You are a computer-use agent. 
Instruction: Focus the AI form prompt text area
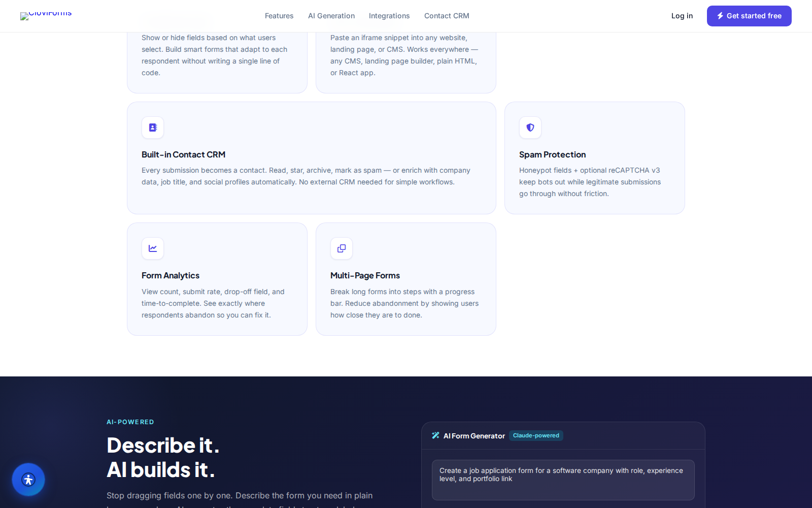point(563,480)
